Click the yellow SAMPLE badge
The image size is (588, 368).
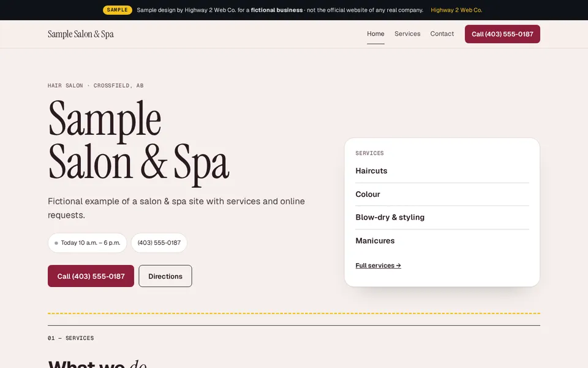pyautogui.click(x=118, y=10)
